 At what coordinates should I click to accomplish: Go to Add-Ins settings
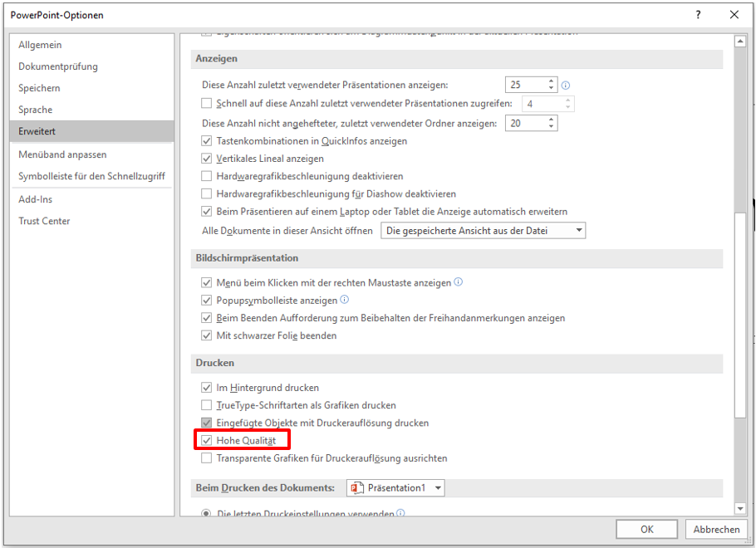[91, 199]
